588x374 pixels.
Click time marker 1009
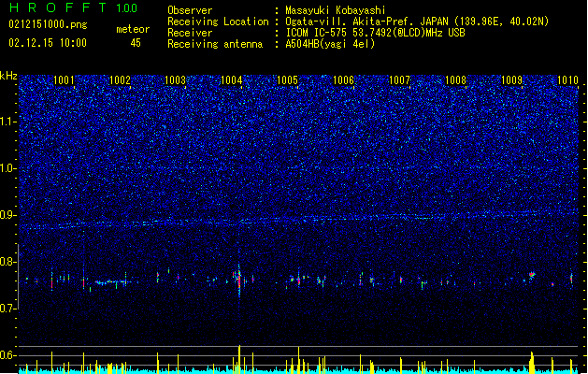coord(511,80)
